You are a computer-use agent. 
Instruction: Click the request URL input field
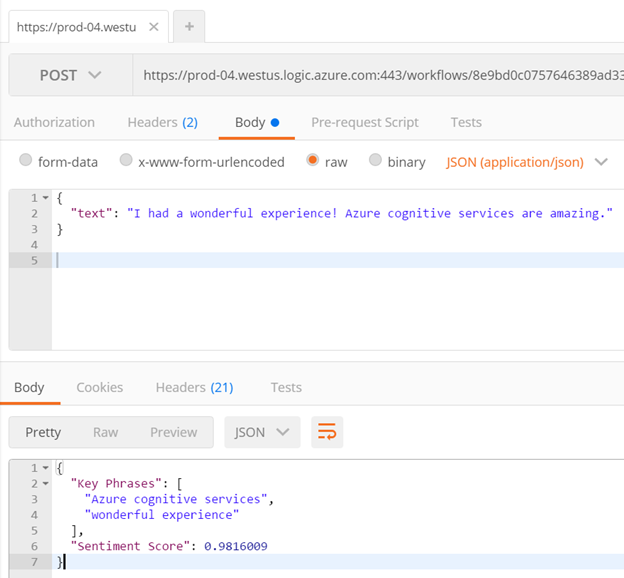pyautogui.click(x=378, y=75)
